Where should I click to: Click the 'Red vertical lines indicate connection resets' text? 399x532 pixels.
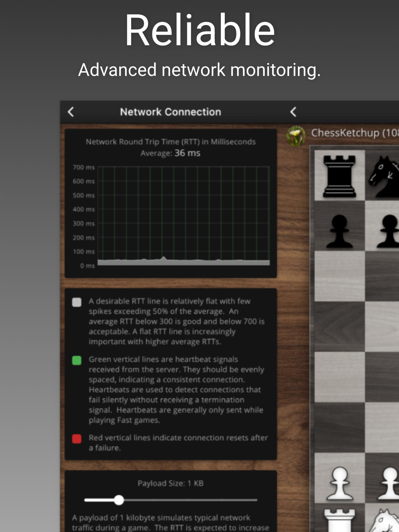[x=178, y=443]
